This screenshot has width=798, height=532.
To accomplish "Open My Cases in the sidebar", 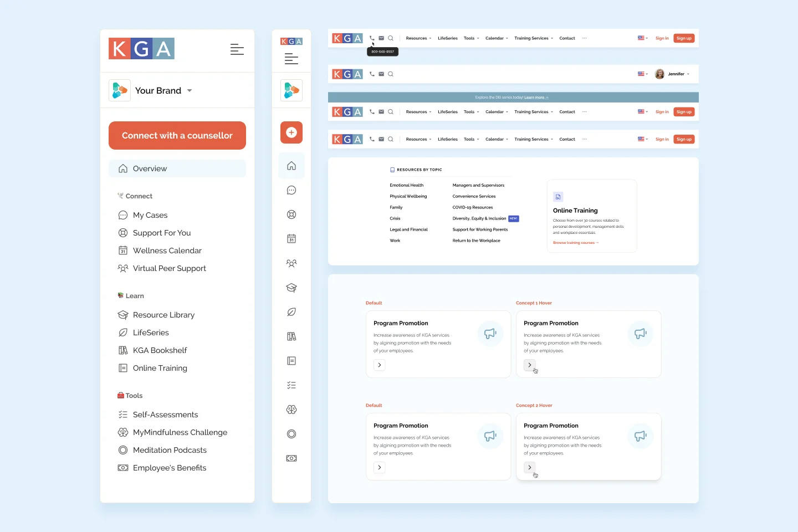I will click(x=143, y=215).
